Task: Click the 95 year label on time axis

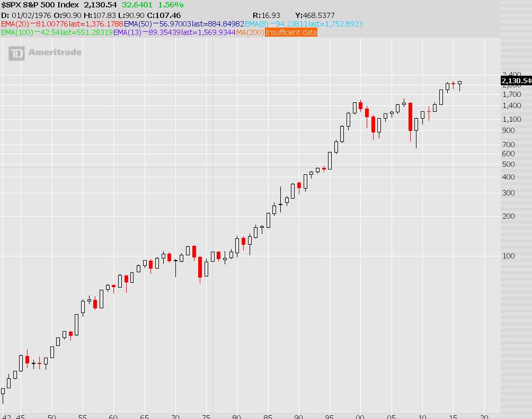Action: pos(329,417)
